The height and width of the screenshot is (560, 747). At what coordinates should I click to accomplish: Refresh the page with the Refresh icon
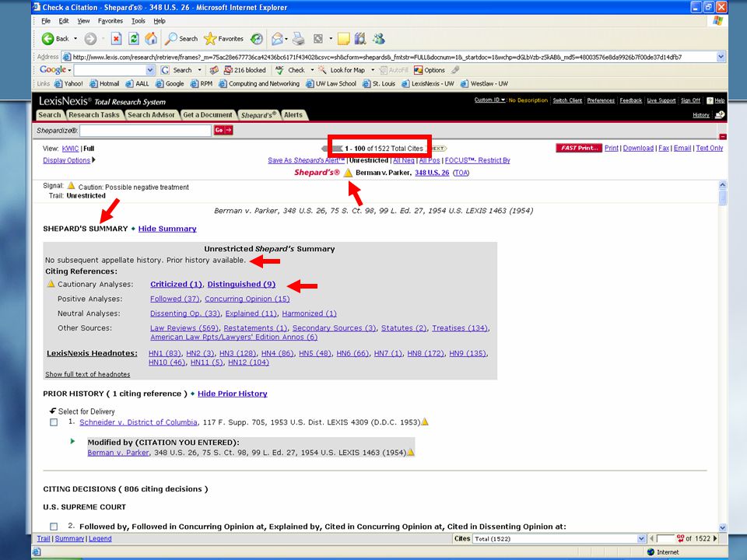[x=134, y=39]
